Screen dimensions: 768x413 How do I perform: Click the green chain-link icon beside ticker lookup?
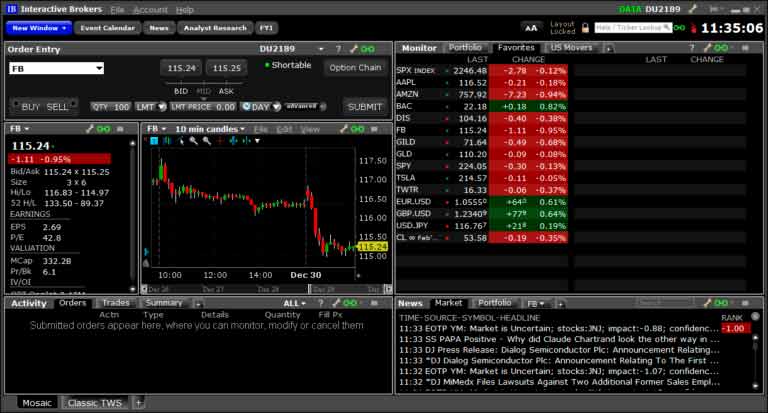679,28
